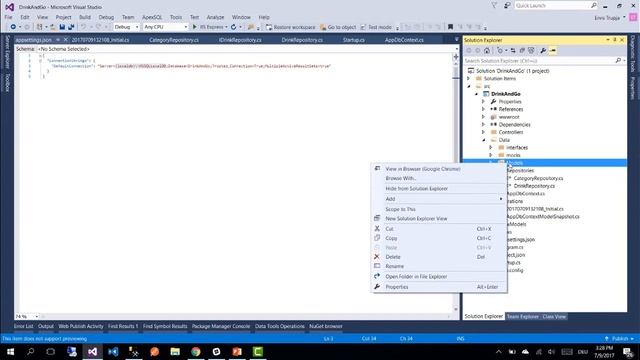The height and width of the screenshot is (360, 640).
Task: Choose Properties in the context menu
Action: coord(439,287)
